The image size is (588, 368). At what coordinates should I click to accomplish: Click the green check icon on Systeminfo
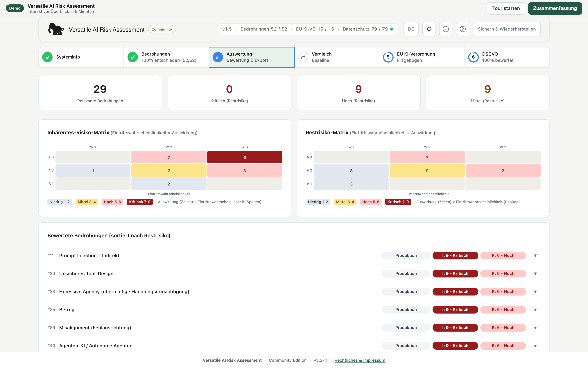pyautogui.click(x=47, y=57)
